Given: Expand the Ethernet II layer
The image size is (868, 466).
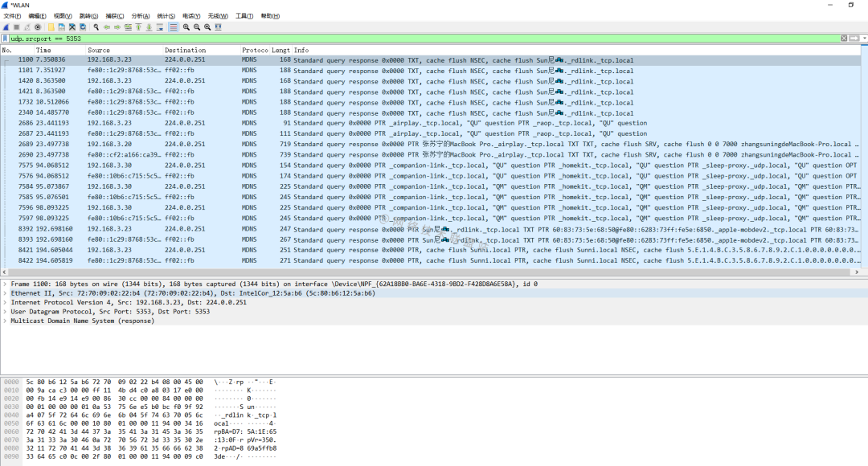Looking at the screenshot, I should 5,293.
